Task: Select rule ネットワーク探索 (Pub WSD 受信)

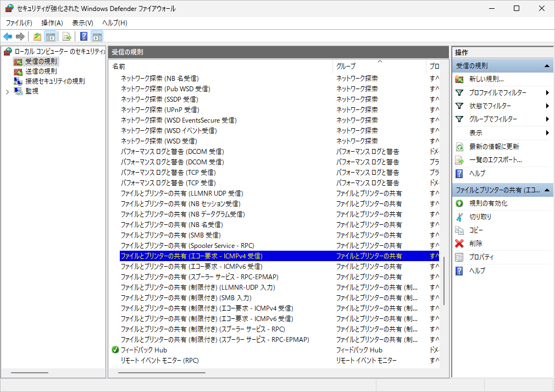Action: (165, 89)
